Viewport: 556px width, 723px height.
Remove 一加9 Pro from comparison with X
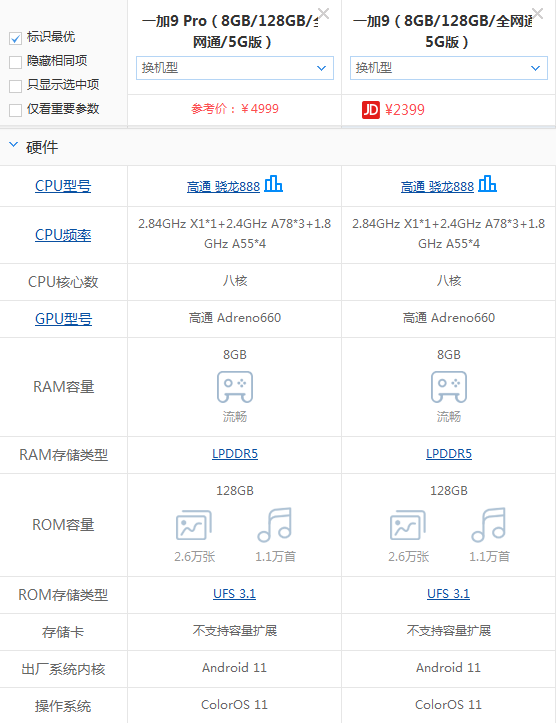pyautogui.click(x=324, y=14)
